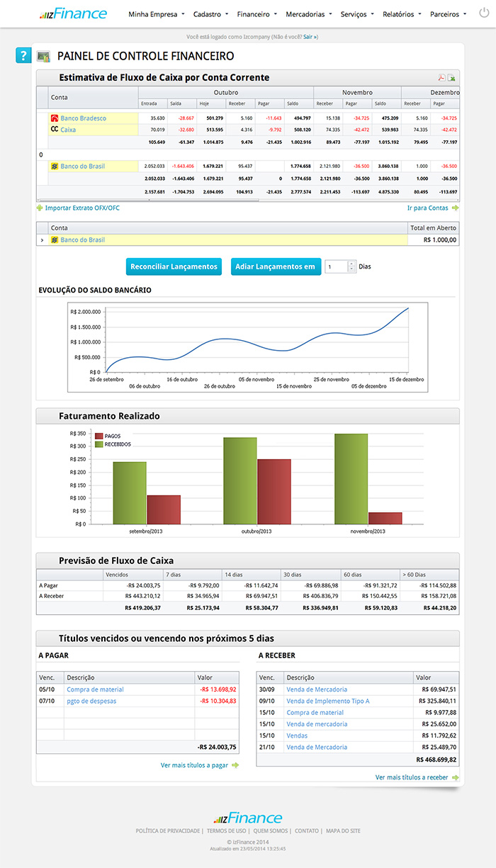This screenshot has height=868, width=496.
Task: Click green arrow beside Ir para Contas
Action: tap(455, 208)
